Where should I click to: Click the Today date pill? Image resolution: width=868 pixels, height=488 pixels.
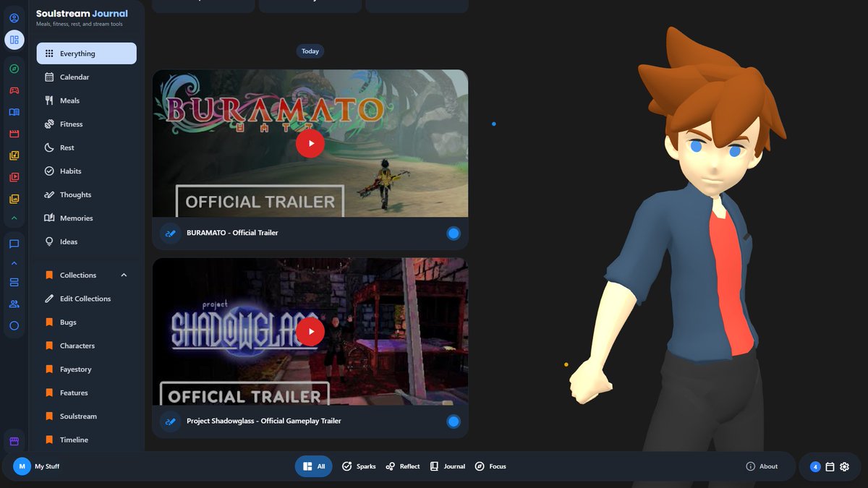pos(310,51)
